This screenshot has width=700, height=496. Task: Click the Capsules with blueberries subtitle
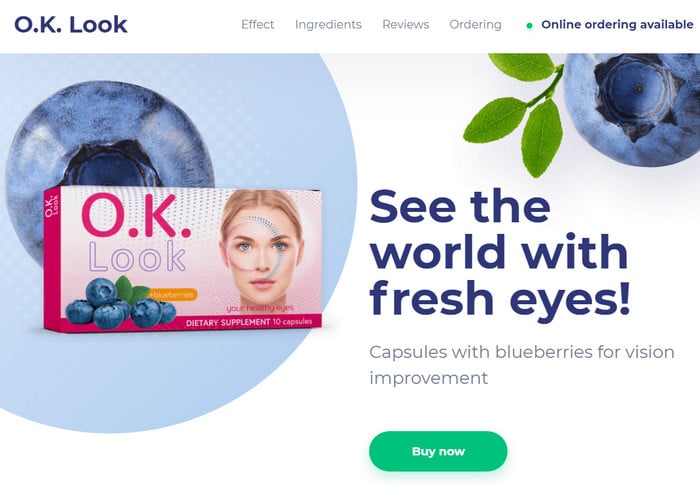click(x=521, y=365)
